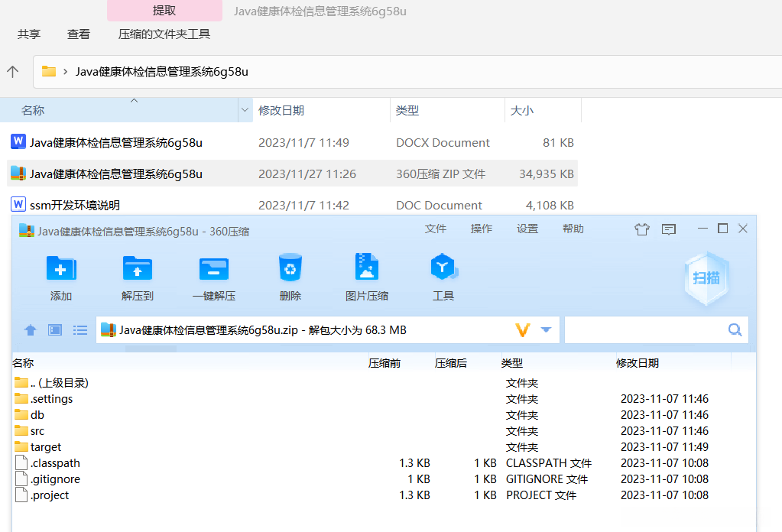Click the CLASSPATH 文件 type cell
This screenshot has height=532, width=782.
click(549, 463)
